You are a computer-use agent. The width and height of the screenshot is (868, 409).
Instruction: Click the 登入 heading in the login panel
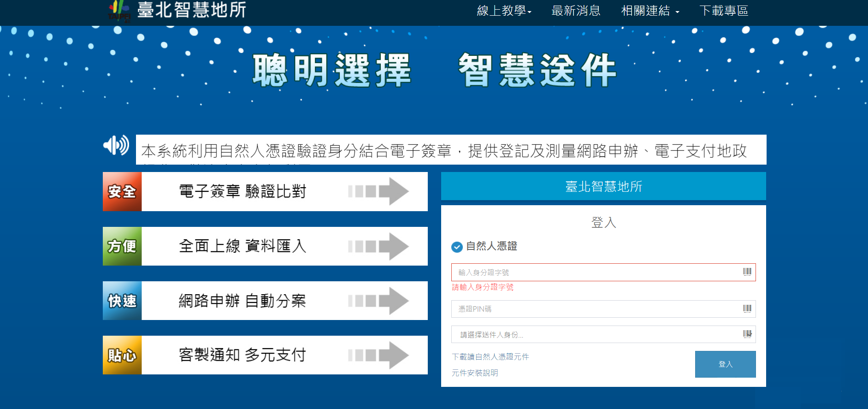[x=603, y=222]
